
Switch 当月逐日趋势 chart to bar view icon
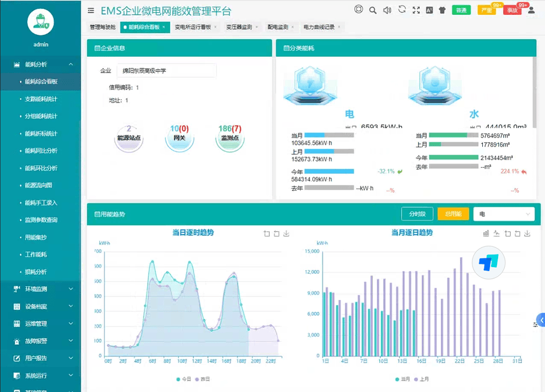coord(486,233)
